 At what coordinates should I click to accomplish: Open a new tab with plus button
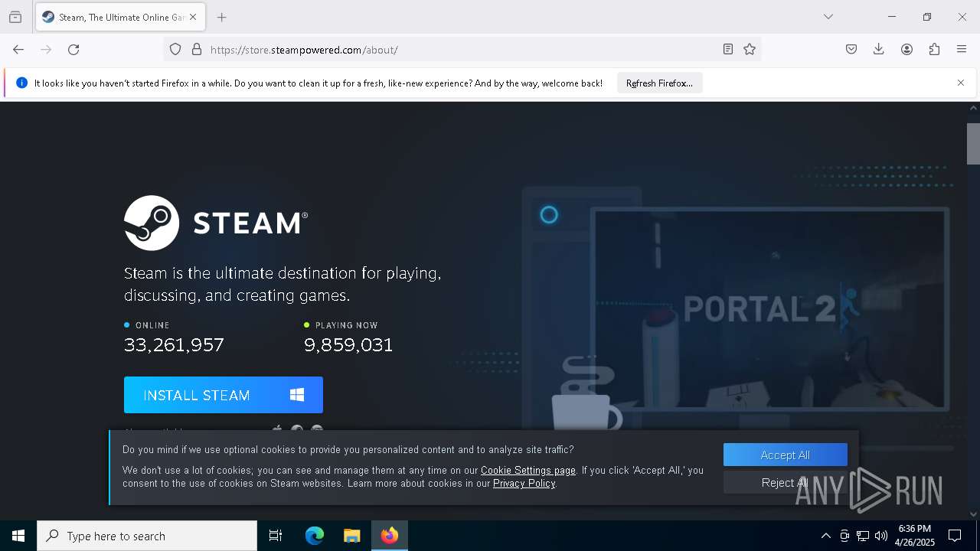tap(221, 17)
